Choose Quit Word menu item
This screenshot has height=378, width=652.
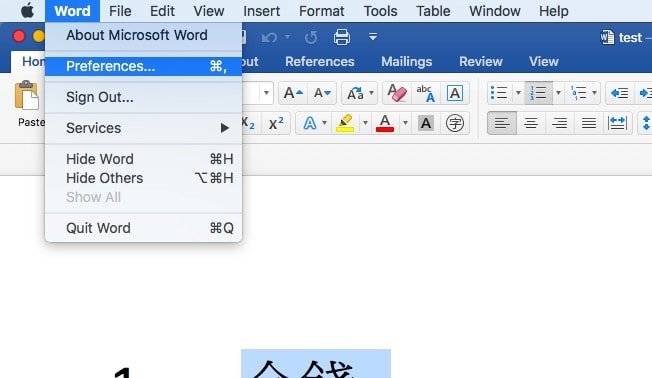[143, 228]
